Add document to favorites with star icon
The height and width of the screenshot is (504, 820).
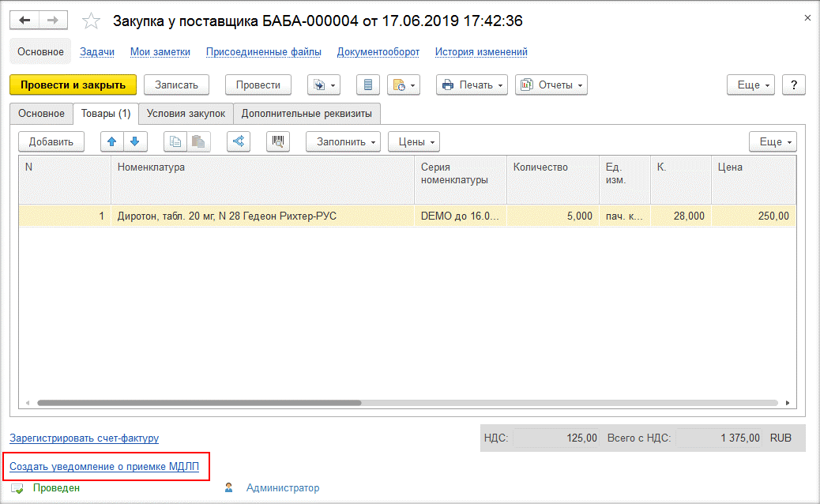pos(92,21)
